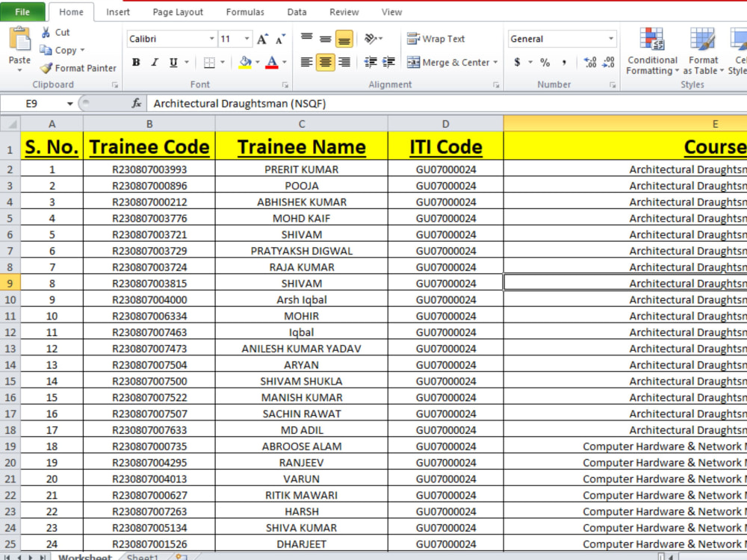Toggle Top Align vertical alignment
The width and height of the screenshot is (747, 560).
307,39
